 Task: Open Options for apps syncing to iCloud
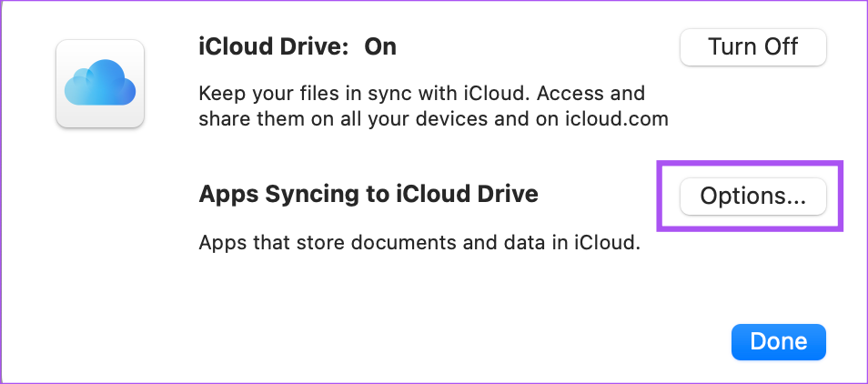752,197
